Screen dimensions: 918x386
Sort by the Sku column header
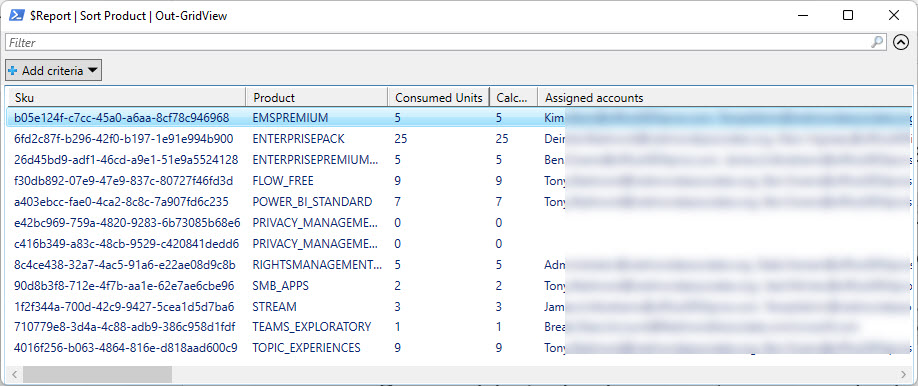(125, 97)
